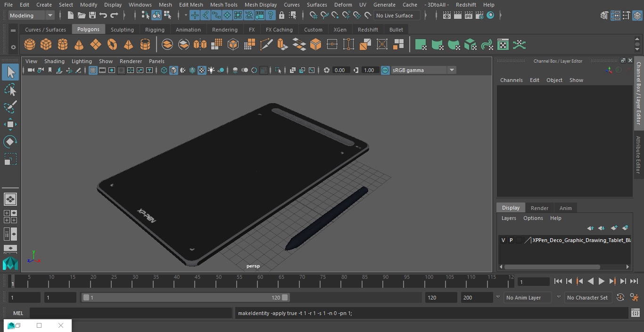Screen dimensions: 644x332
Task: Select the Lasso selection tool
Action: click(10, 89)
